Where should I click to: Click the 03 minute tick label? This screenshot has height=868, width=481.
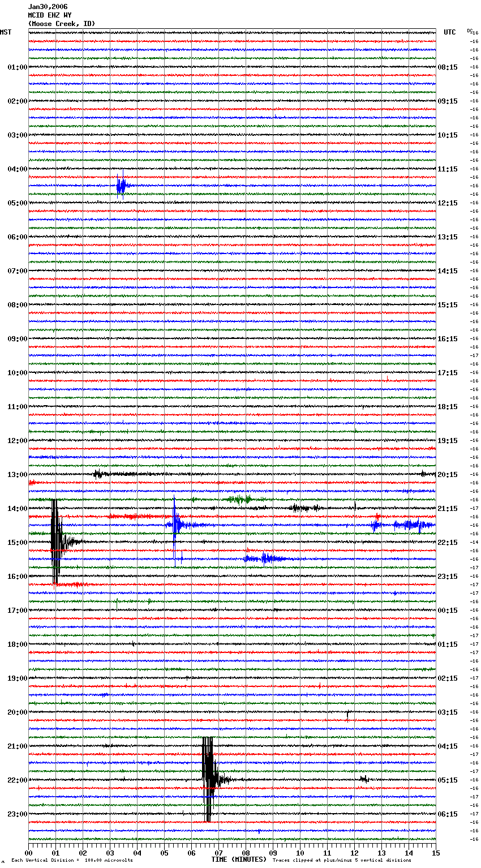coord(110,853)
